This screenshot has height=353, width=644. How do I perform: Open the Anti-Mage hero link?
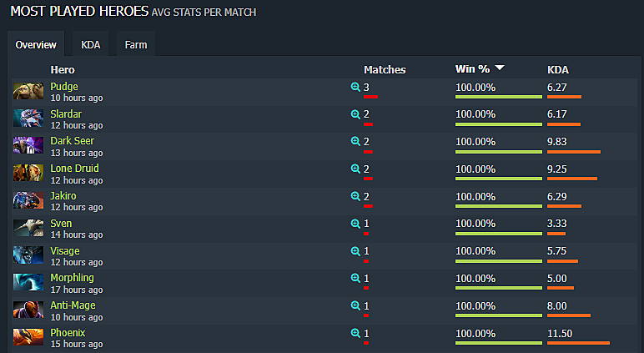73,305
